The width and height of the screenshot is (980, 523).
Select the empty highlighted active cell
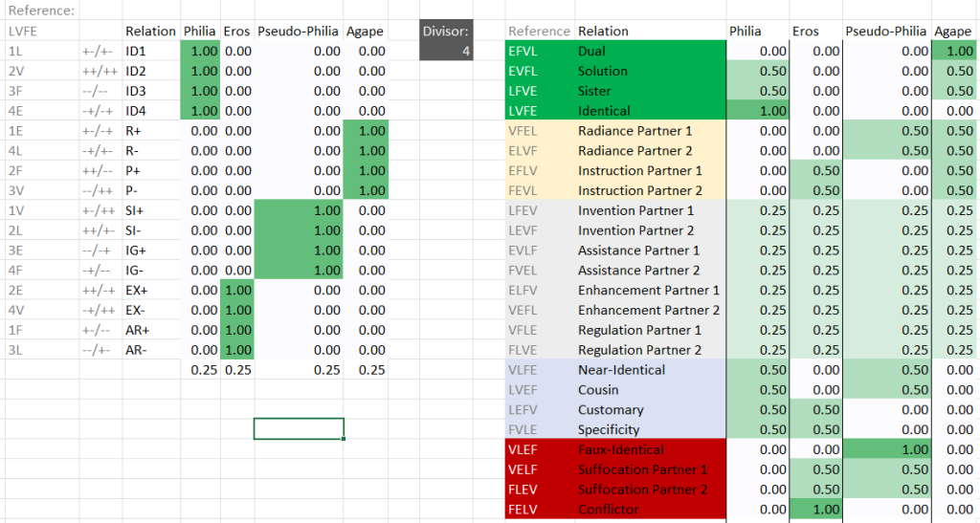(299, 428)
